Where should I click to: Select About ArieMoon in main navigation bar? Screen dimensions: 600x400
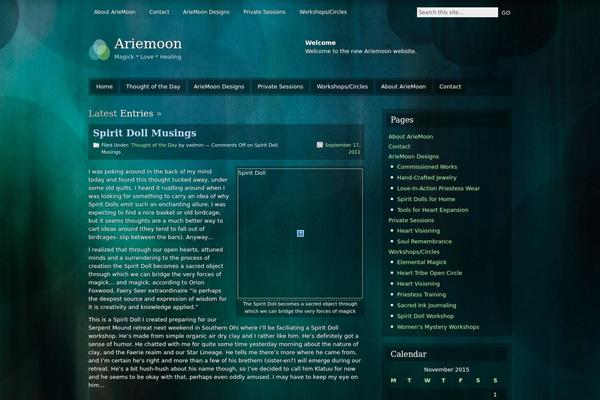pyautogui.click(x=403, y=87)
